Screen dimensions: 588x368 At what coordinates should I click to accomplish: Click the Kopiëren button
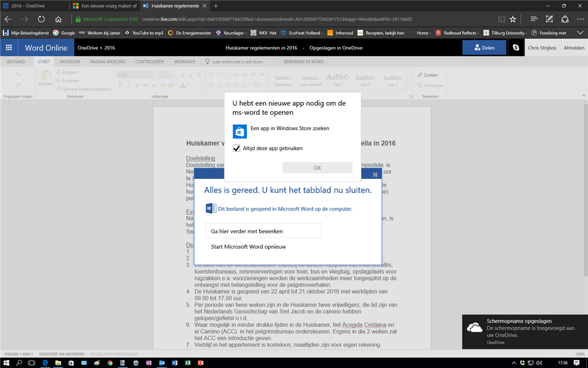tap(68, 80)
